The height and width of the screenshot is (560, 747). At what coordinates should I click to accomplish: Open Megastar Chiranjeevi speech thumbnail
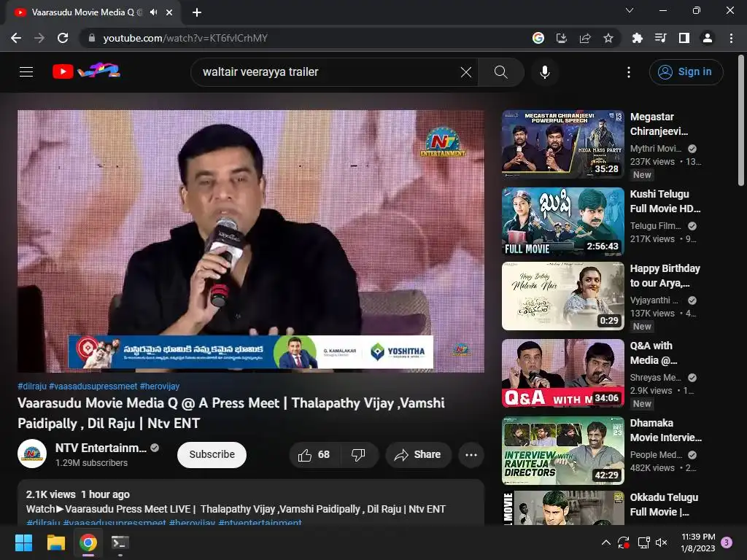[562, 144]
